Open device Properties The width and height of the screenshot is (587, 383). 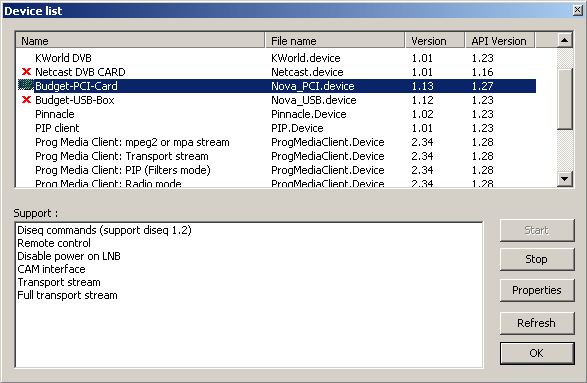[x=537, y=290]
